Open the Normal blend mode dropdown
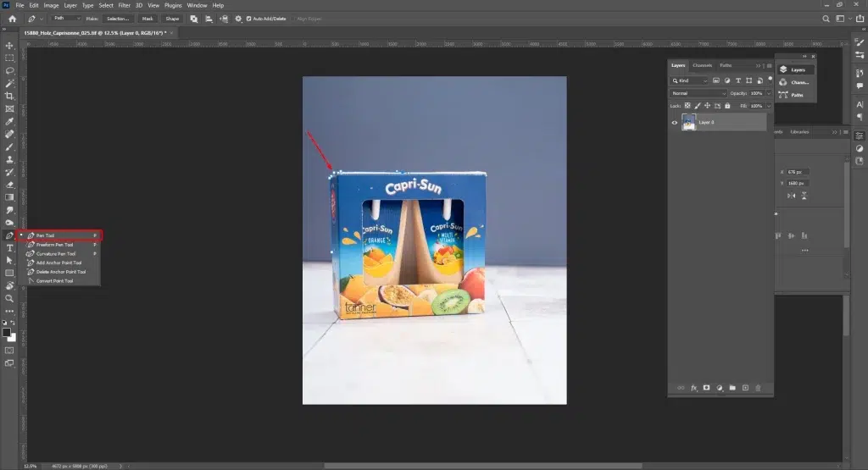Image resolution: width=868 pixels, height=470 pixels. (x=698, y=93)
